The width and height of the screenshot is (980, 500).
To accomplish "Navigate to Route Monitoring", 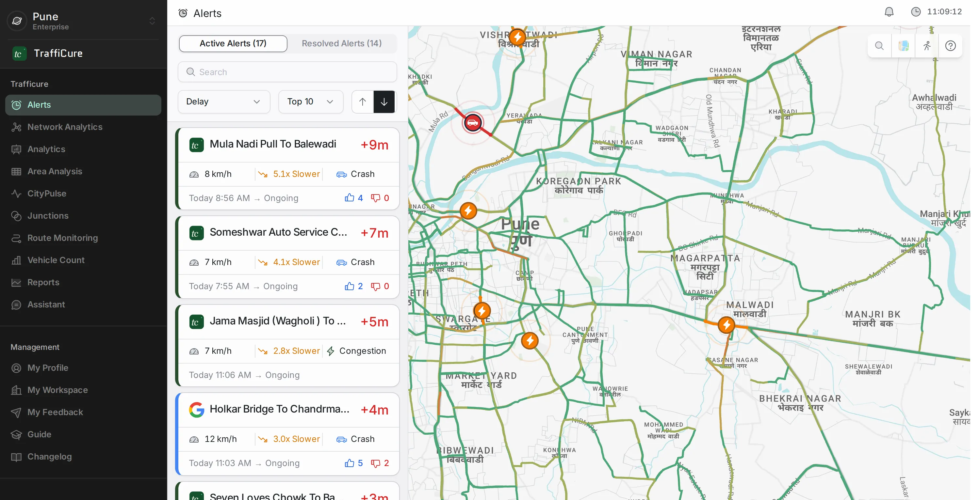I will point(83,238).
